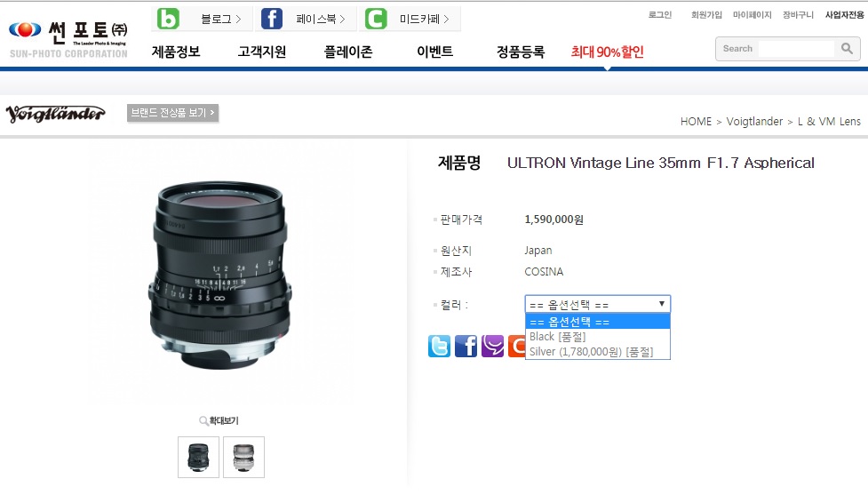
Task: Click the search magnifier icon
Action: tap(847, 49)
